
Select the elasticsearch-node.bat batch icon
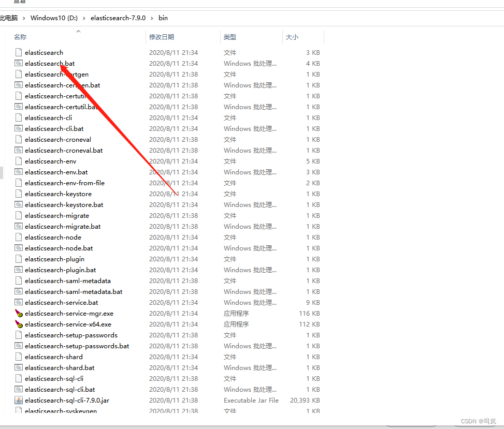tap(19, 248)
